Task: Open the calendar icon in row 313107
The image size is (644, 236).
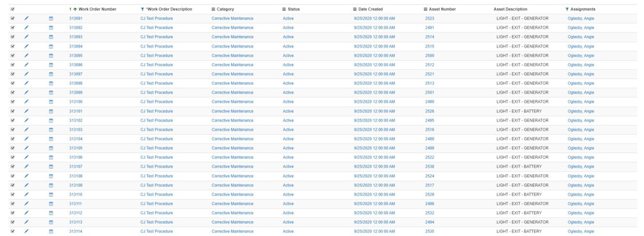Action: click(51, 167)
